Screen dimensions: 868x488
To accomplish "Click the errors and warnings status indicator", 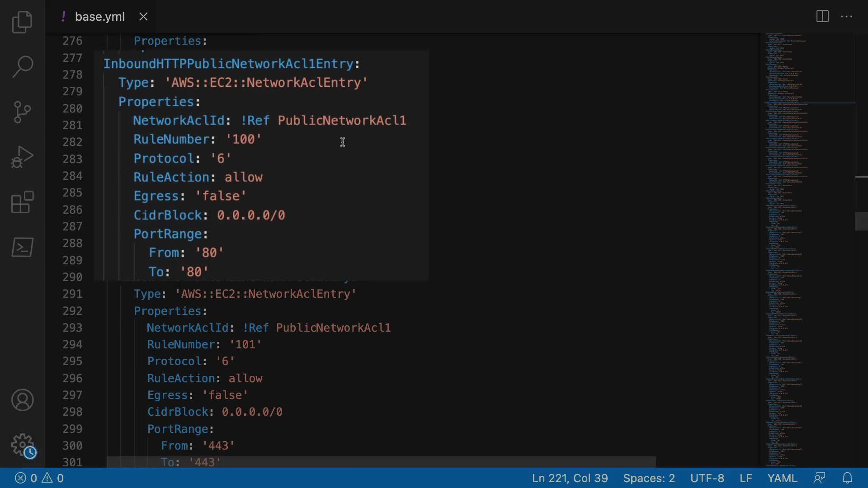I will tap(39, 478).
